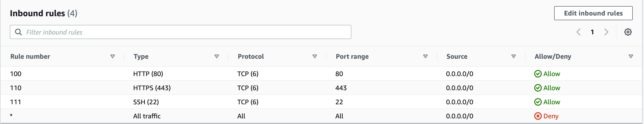Viewport: 644px width, 124px height.
Task: Sort by the Port range column arrow
Action: (x=425, y=57)
